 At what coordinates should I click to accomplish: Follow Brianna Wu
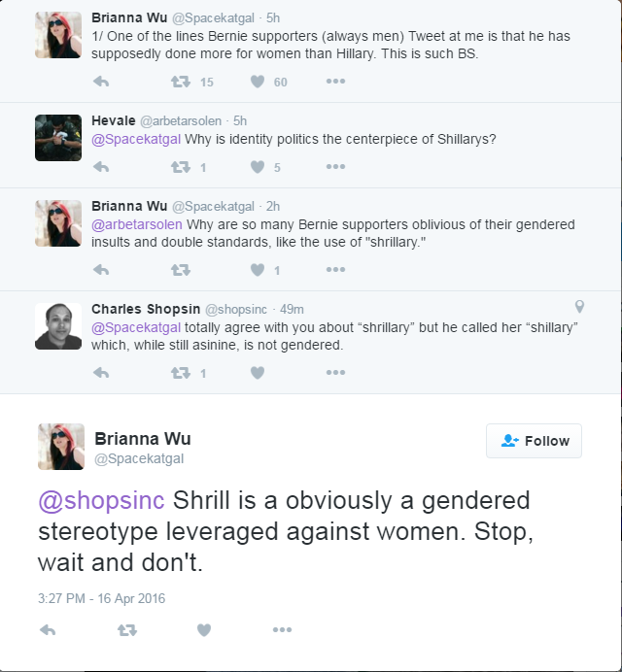[x=535, y=441]
